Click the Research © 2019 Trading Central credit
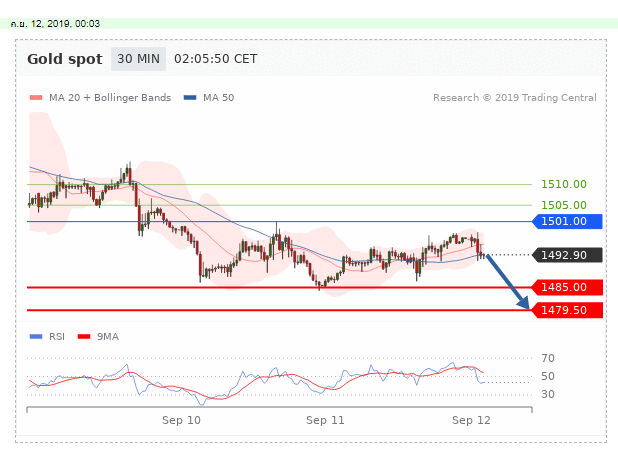The width and height of the screenshot is (618, 452). click(x=515, y=98)
